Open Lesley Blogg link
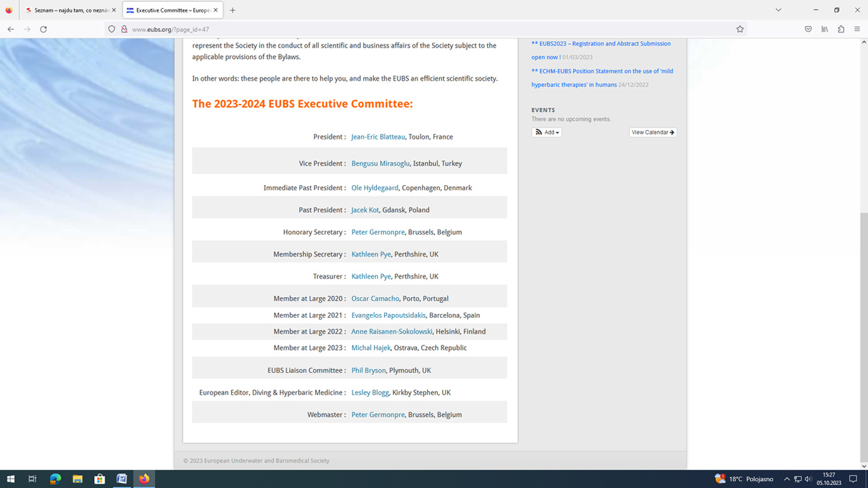The height and width of the screenshot is (488, 868). (370, 393)
